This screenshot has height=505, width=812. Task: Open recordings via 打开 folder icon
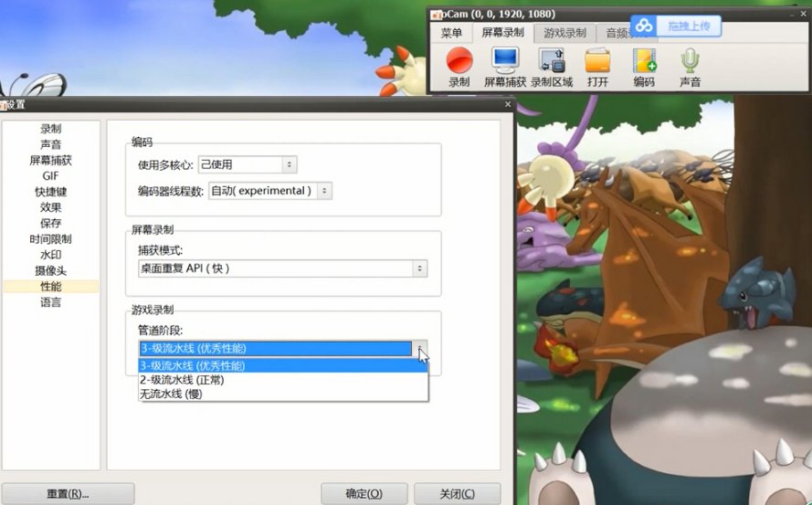[x=597, y=60]
